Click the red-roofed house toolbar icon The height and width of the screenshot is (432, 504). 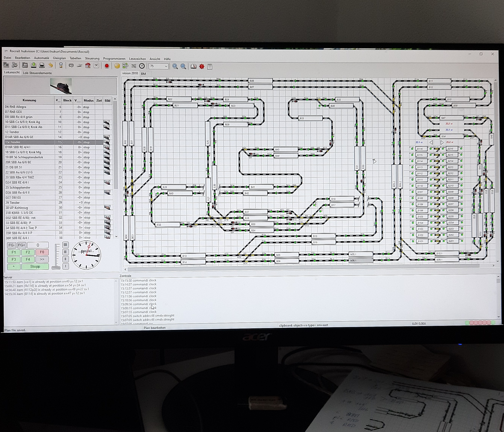click(x=88, y=66)
